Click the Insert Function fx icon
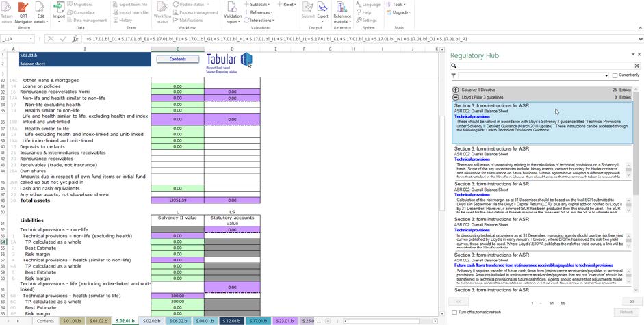Screen dimensions: 644x325 [x=75, y=39]
